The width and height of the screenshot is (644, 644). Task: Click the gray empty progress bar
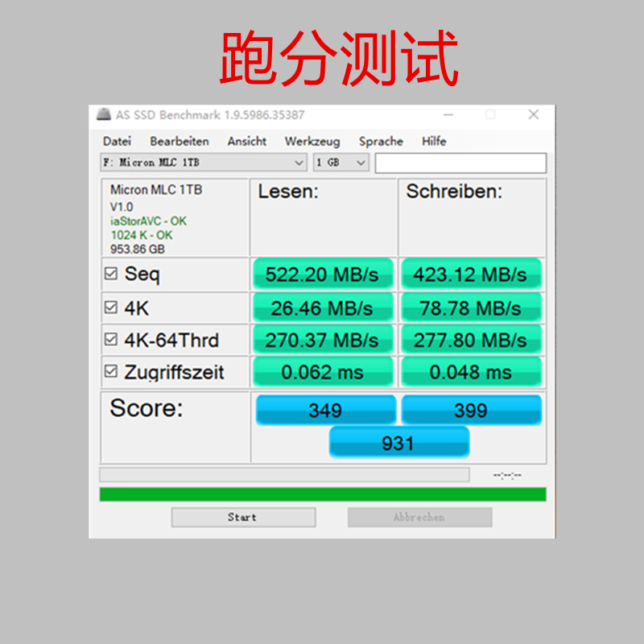click(284, 474)
